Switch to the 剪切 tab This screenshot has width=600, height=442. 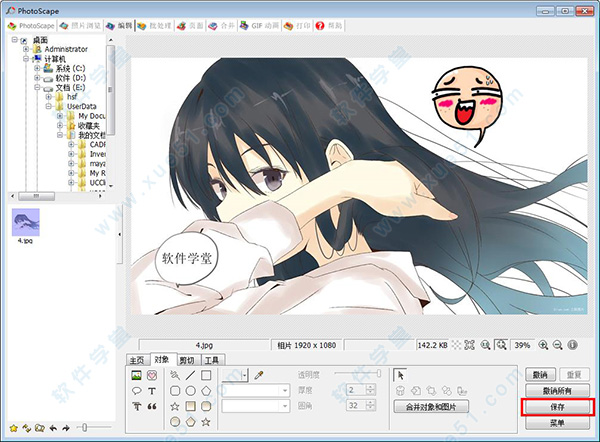pyautogui.click(x=187, y=360)
